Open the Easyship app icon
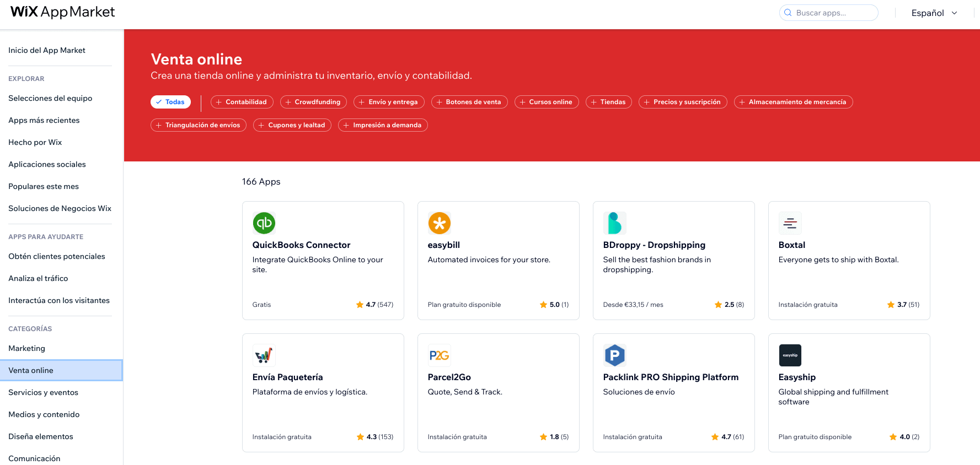Image resolution: width=980 pixels, height=465 pixels. (x=790, y=355)
